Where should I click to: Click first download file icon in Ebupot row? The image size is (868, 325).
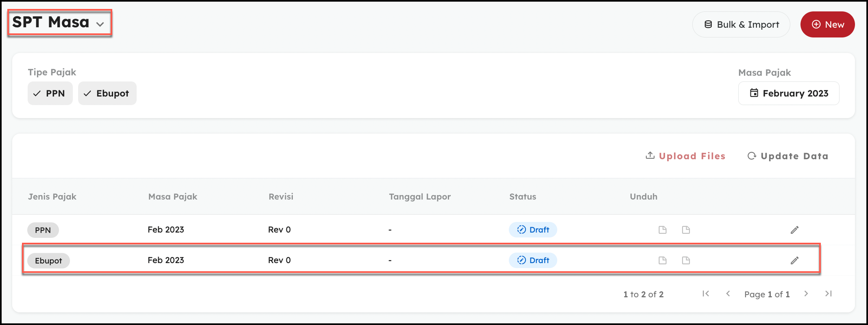click(x=663, y=261)
